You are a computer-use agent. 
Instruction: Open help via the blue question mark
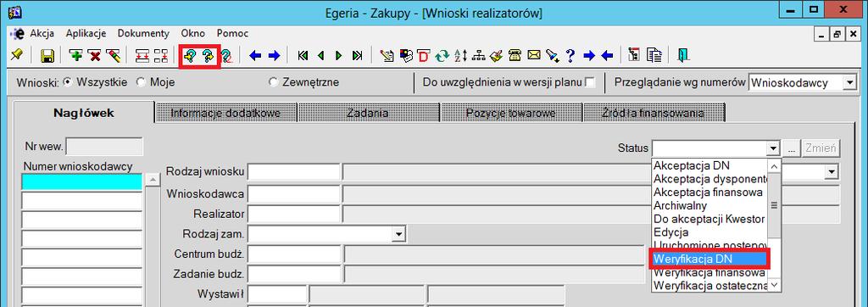[x=570, y=55]
